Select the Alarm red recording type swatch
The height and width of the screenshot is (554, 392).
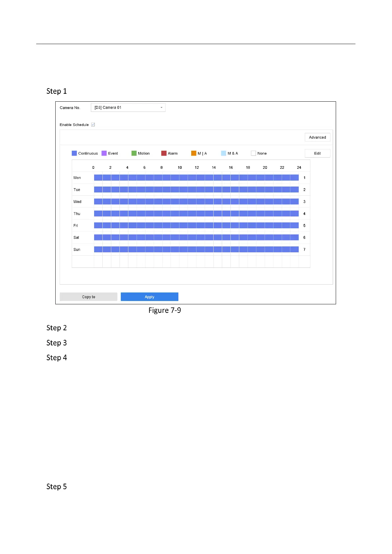164,153
